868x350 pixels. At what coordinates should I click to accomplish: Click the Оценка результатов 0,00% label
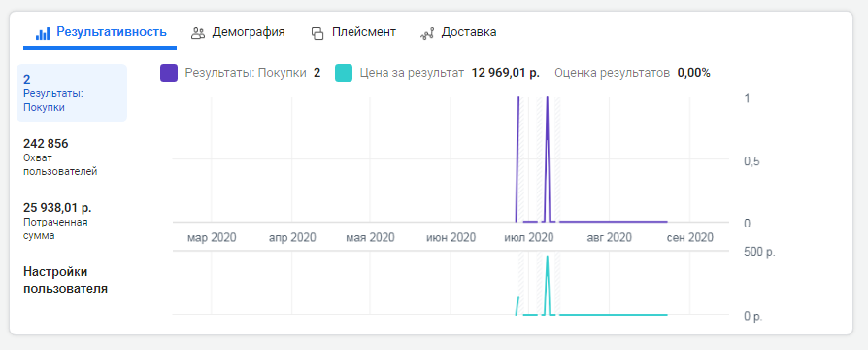(x=632, y=73)
